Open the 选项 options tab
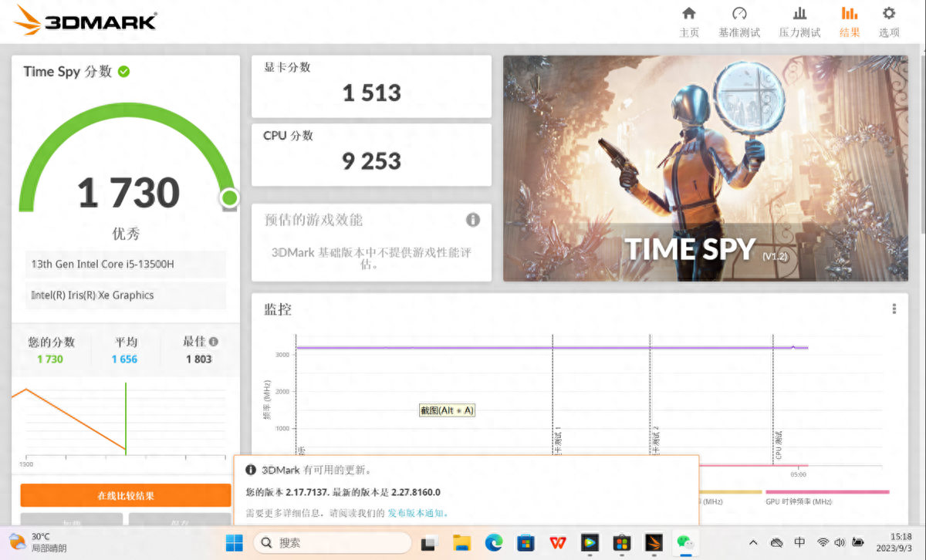This screenshot has height=560, width=926. coord(889,22)
